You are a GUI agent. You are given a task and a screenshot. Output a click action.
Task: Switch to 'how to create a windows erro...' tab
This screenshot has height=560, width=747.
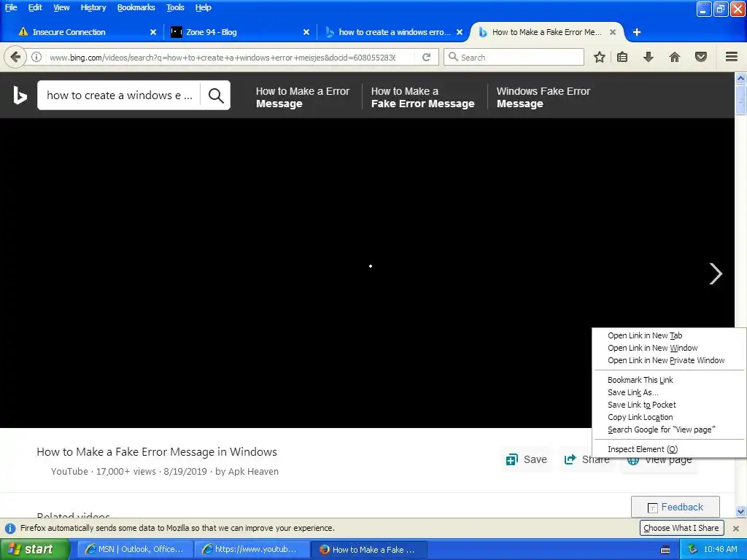pyautogui.click(x=393, y=32)
